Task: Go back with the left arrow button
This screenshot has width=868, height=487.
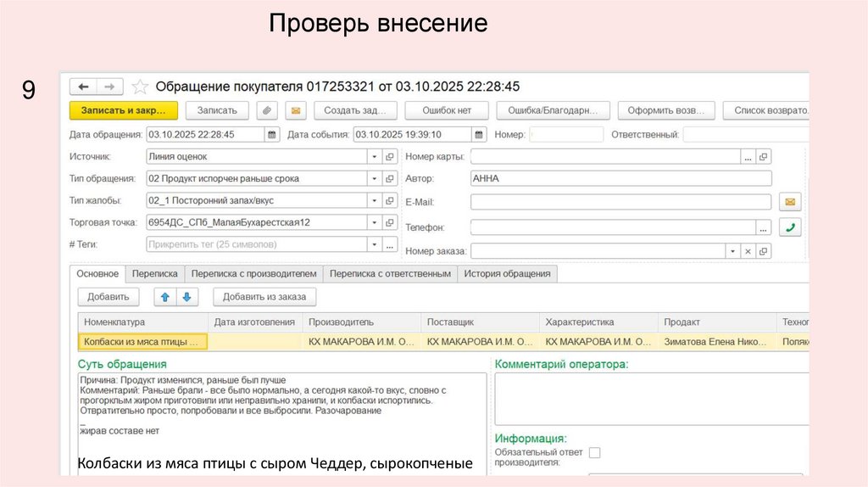Action: (84, 87)
